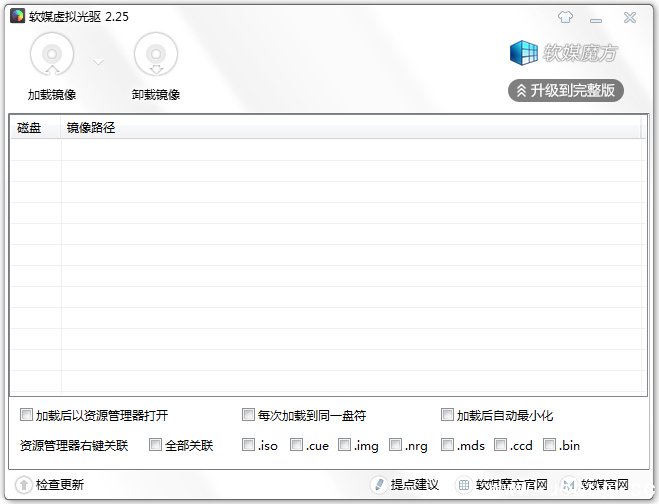Tick the .bin file association checkbox
Image resolution: width=659 pixels, height=504 pixels.
pos(549,445)
